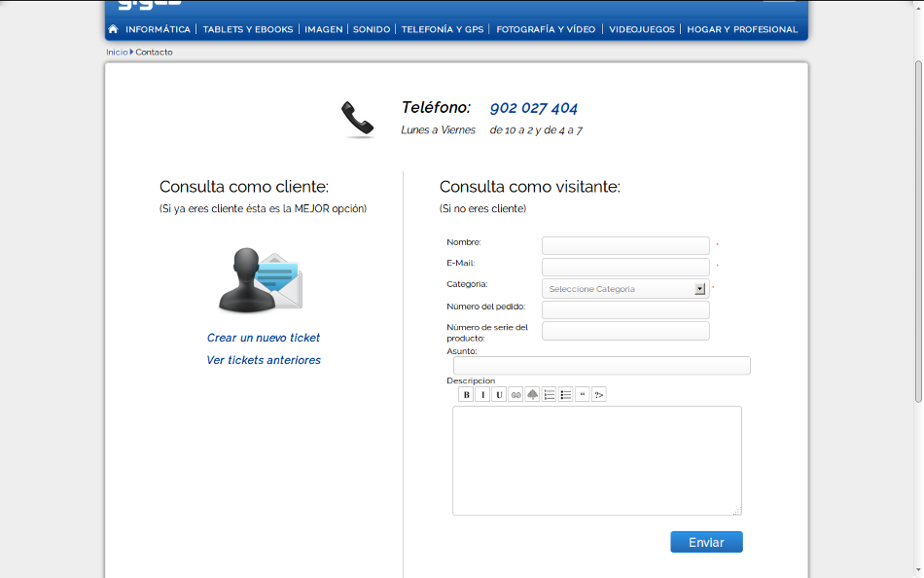The width and height of the screenshot is (924, 578).
Task: Click the 'Teléfono:' label
Action: (436, 107)
